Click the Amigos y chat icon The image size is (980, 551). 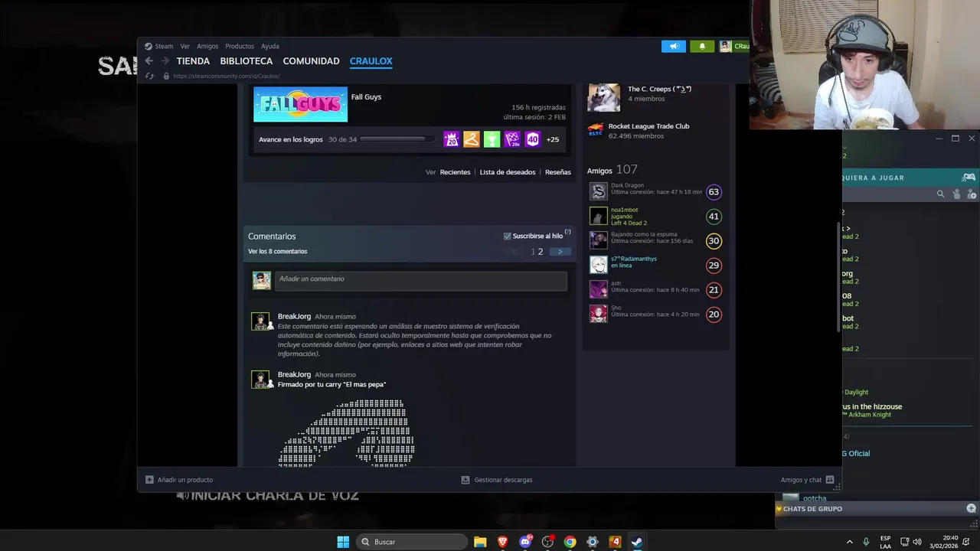(x=830, y=480)
